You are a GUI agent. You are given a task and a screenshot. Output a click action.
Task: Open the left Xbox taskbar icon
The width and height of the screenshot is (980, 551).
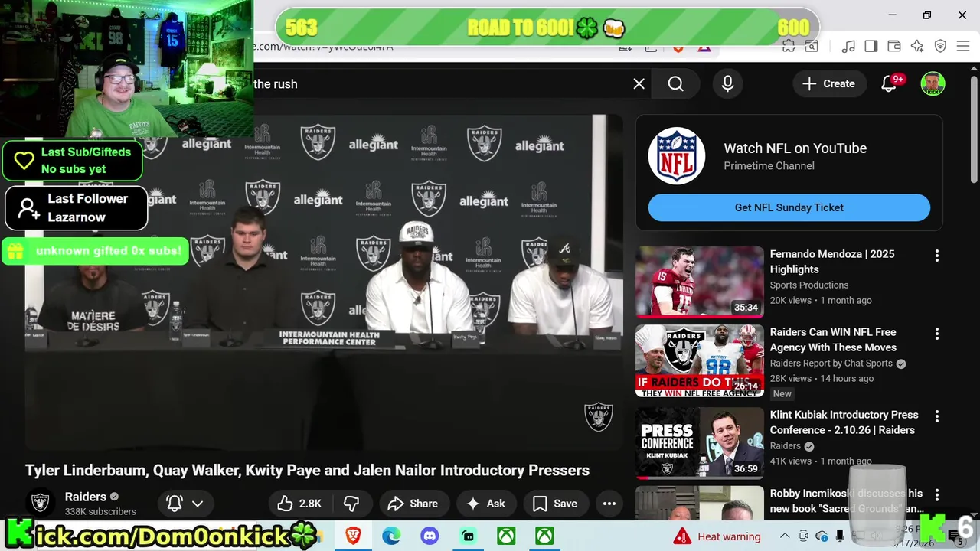[x=506, y=536]
